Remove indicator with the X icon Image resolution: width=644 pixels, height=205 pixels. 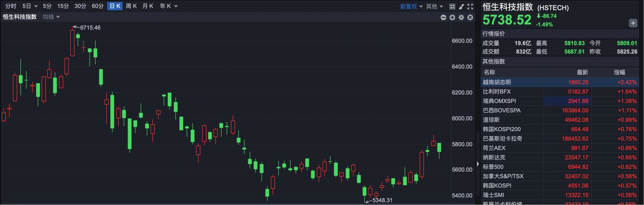coord(470,17)
